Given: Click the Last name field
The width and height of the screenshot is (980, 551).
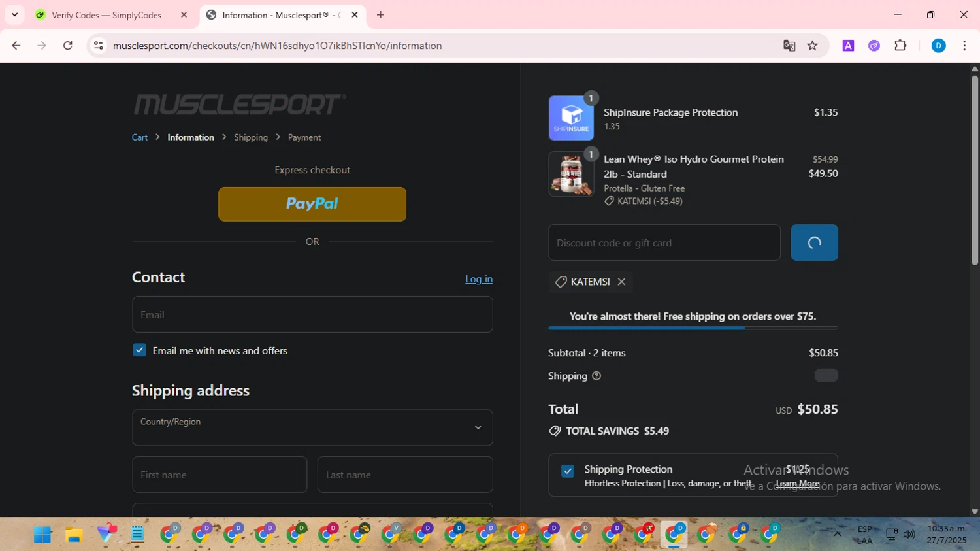Looking at the screenshot, I should coord(405,475).
